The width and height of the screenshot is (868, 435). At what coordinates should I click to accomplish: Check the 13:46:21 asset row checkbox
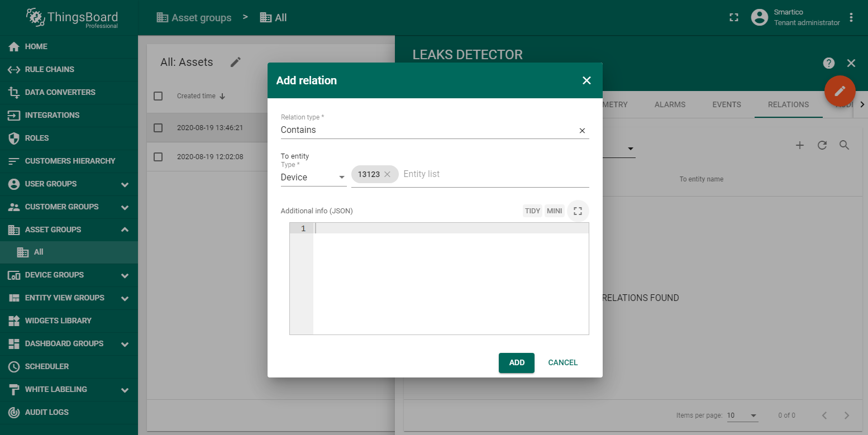[x=158, y=128]
